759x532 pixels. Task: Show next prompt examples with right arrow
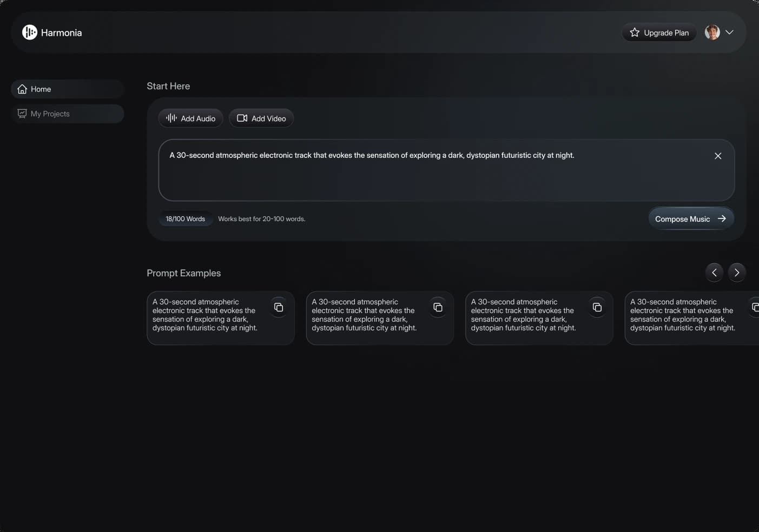coord(737,272)
